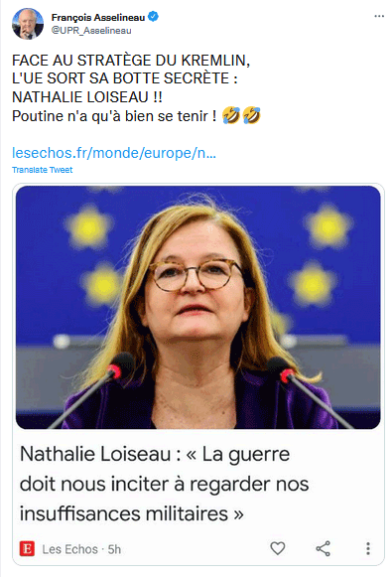Image resolution: width=392 pixels, height=577 pixels.
Task: Click the 5h timestamp on the card
Action: [x=114, y=549]
